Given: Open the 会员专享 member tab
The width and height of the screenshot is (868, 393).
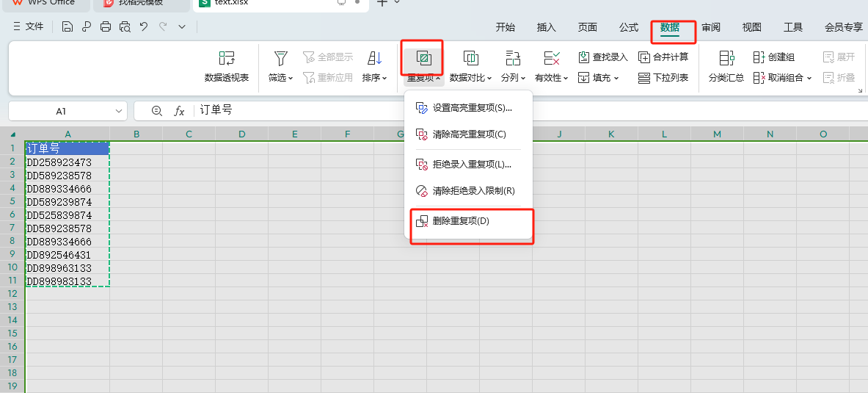Looking at the screenshot, I should 844,27.
